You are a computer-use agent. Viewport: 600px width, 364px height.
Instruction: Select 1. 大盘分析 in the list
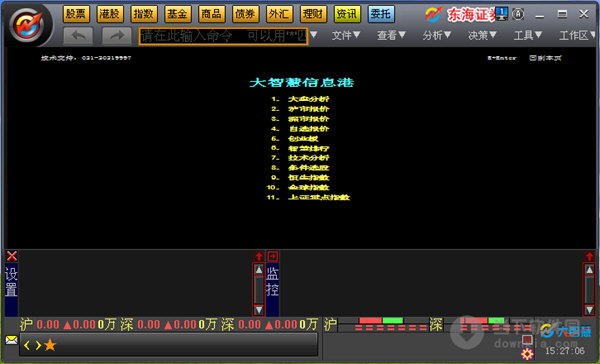(300, 99)
